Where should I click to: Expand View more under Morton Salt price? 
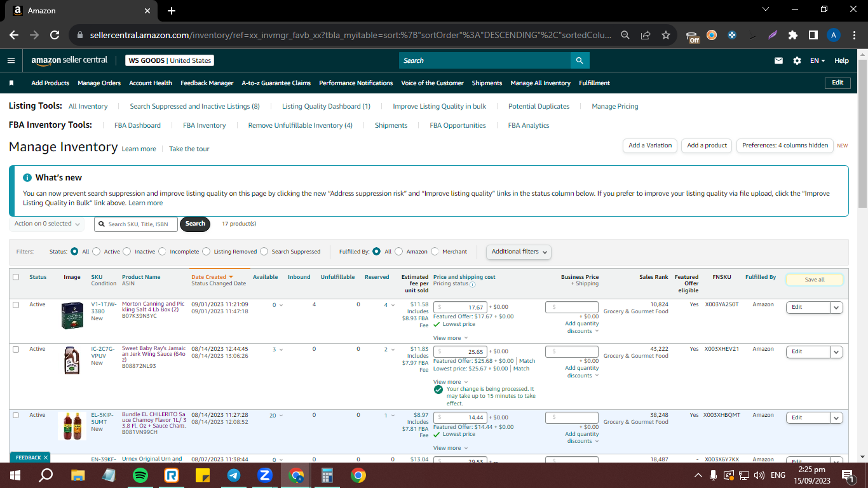[x=451, y=338]
